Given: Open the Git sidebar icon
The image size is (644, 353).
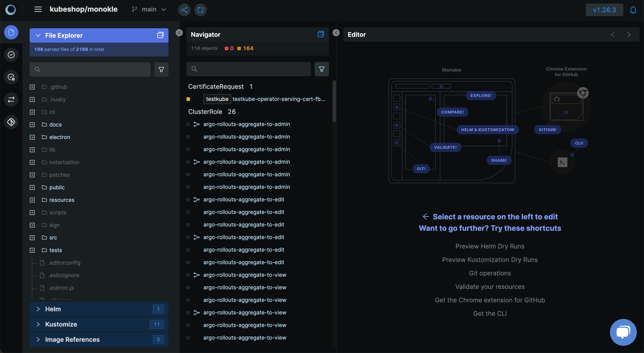Looking at the screenshot, I should pos(11,122).
